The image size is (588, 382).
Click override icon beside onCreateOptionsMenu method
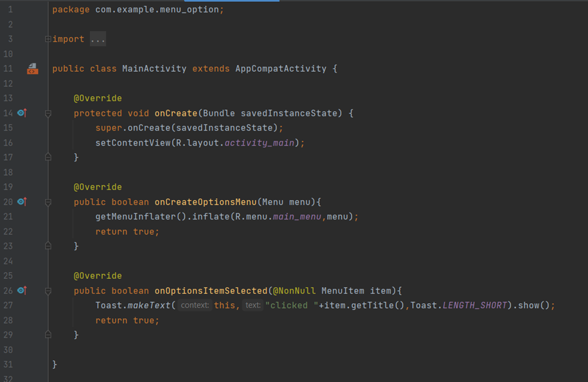[22, 202]
